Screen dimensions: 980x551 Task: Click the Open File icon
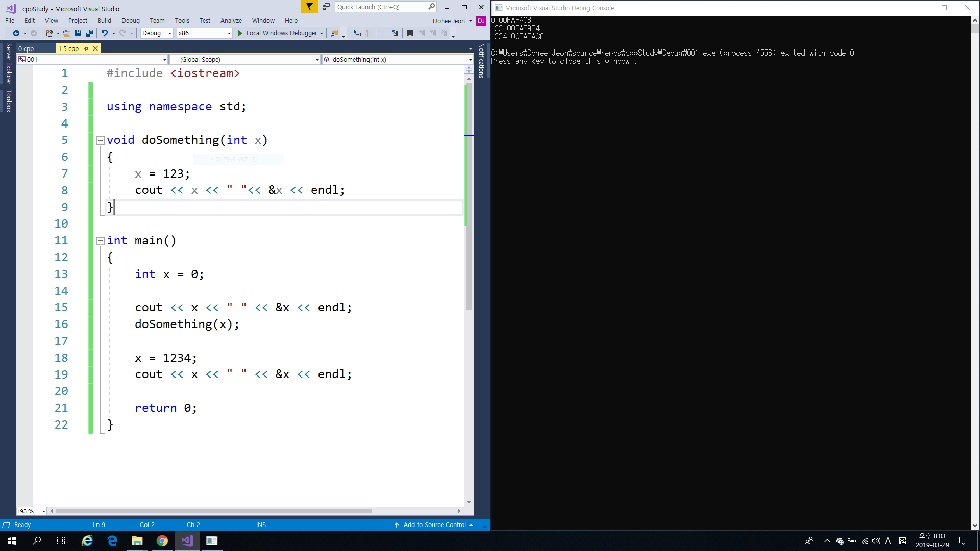[66, 33]
